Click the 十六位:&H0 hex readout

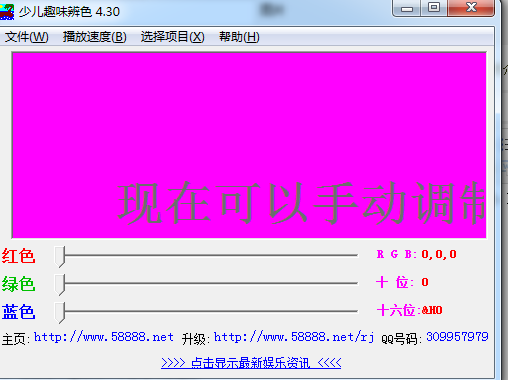[410, 310]
